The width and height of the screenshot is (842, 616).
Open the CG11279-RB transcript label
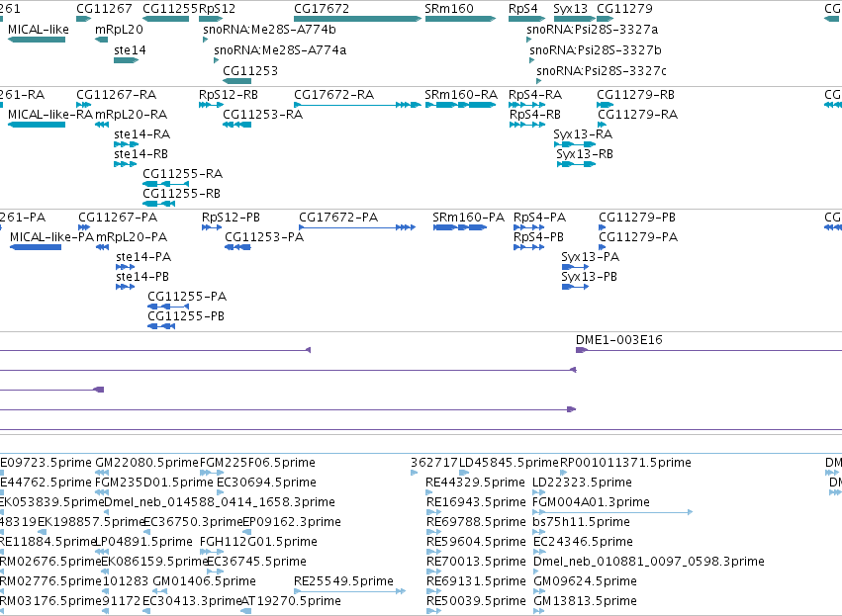[636, 95]
